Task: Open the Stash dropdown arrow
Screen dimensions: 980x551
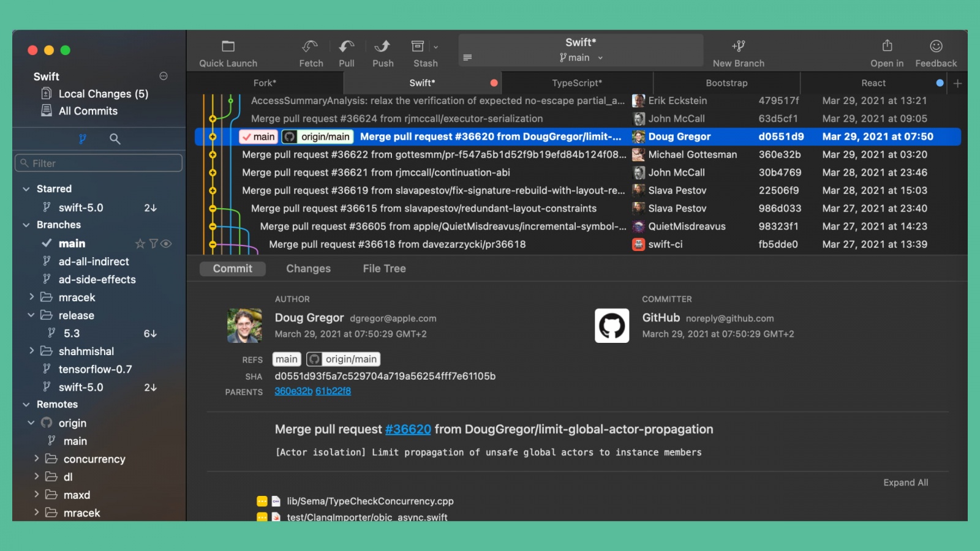Action: pyautogui.click(x=436, y=46)
